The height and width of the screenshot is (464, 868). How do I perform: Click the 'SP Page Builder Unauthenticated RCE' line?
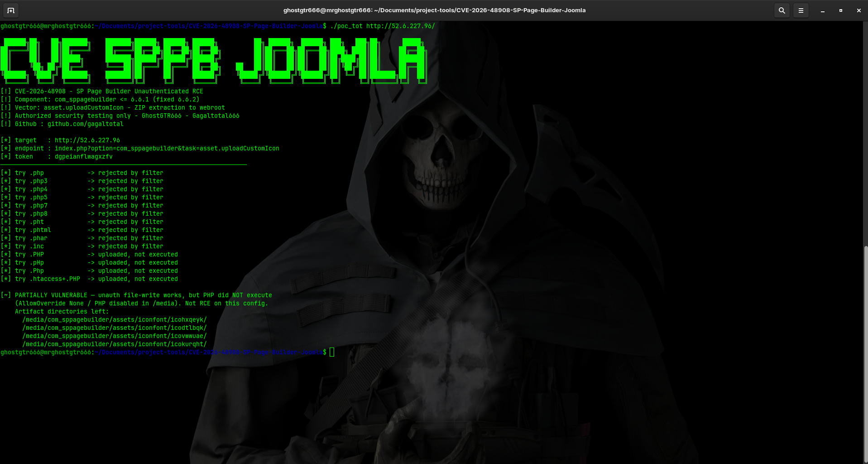click(102, 92)
